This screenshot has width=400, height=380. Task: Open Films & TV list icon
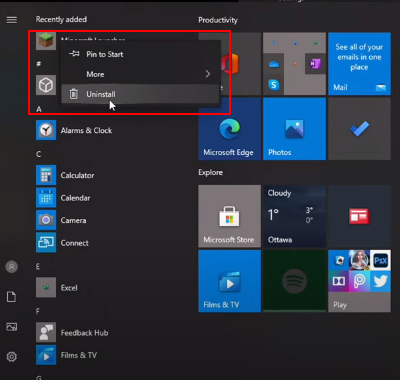[46, 355]
